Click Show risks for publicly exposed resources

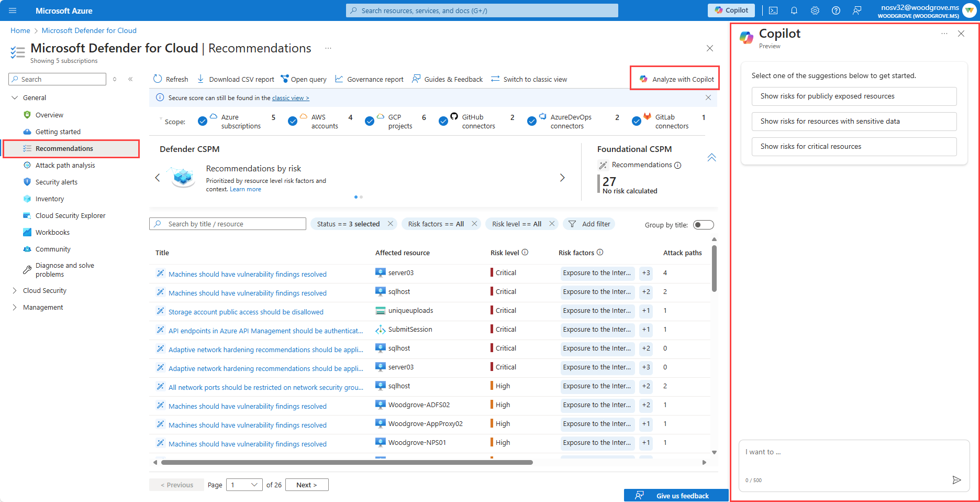pos(854,96)
